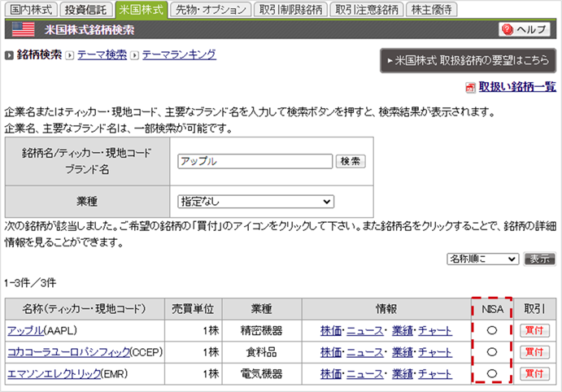The image size is (562, 392).
Task: View ニュース for CCEP row
Action: point(365,352)
